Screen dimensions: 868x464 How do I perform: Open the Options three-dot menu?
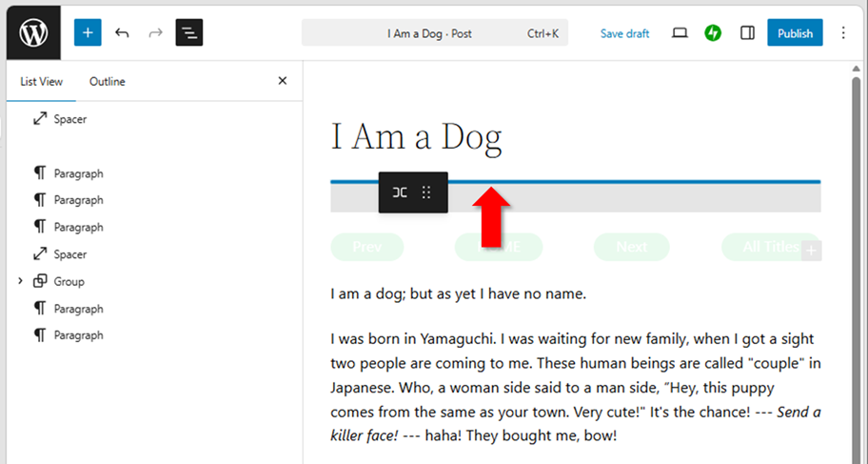coord(842,33)
